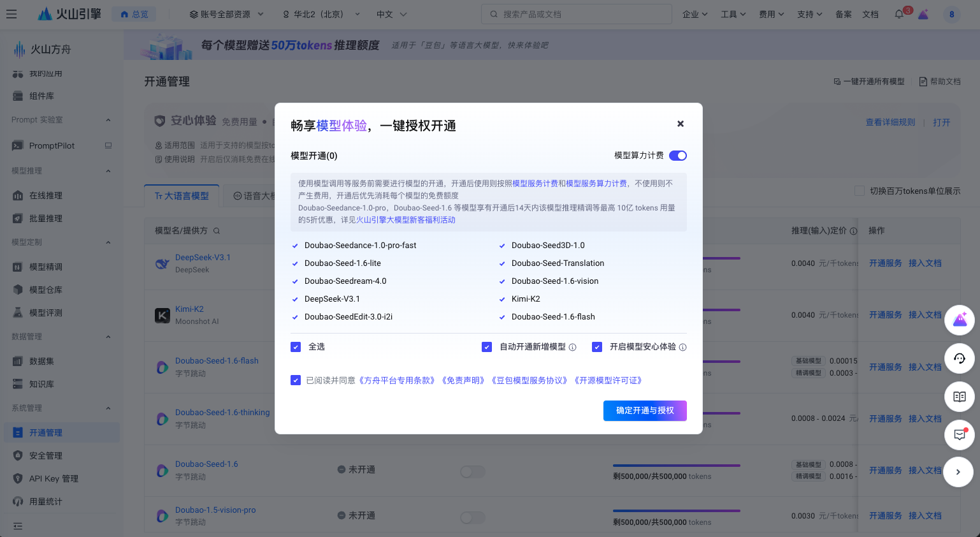This screenshot has width=980, height=537.
Task: Open Knowledge Base (知识库)
Action: (x=41, y=384)
